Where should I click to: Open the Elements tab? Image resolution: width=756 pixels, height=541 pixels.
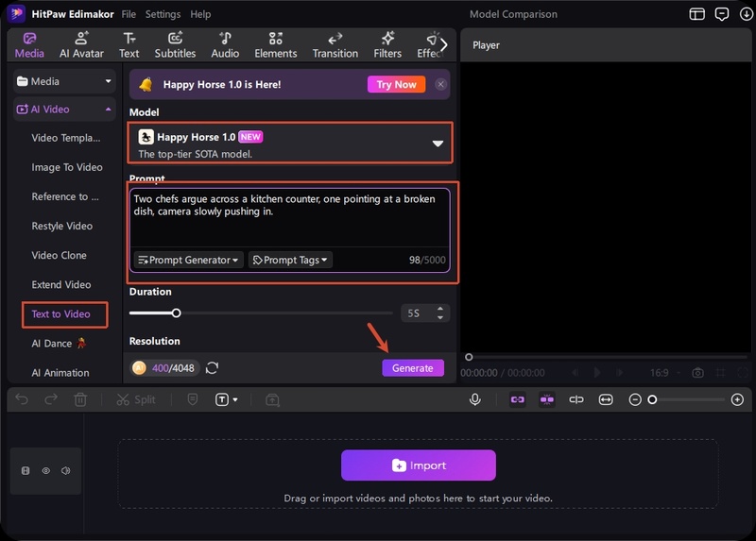point(276,45)
